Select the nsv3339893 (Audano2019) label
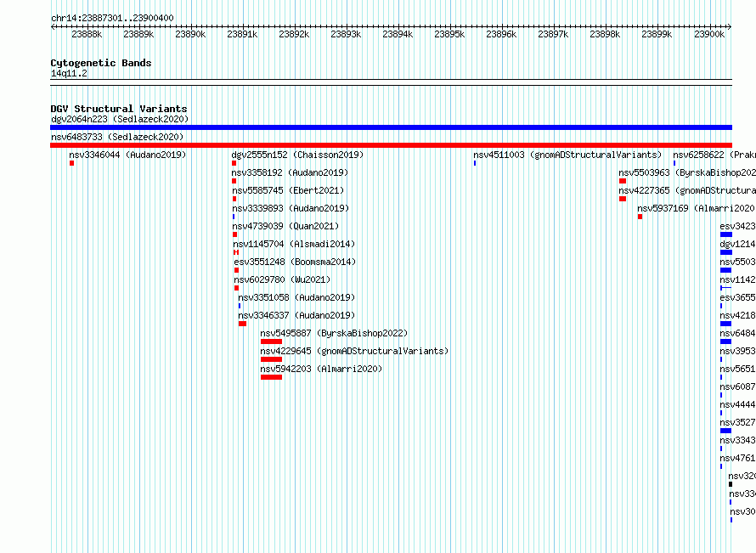Viewport: 756px width, 553px height. (291, 208)
